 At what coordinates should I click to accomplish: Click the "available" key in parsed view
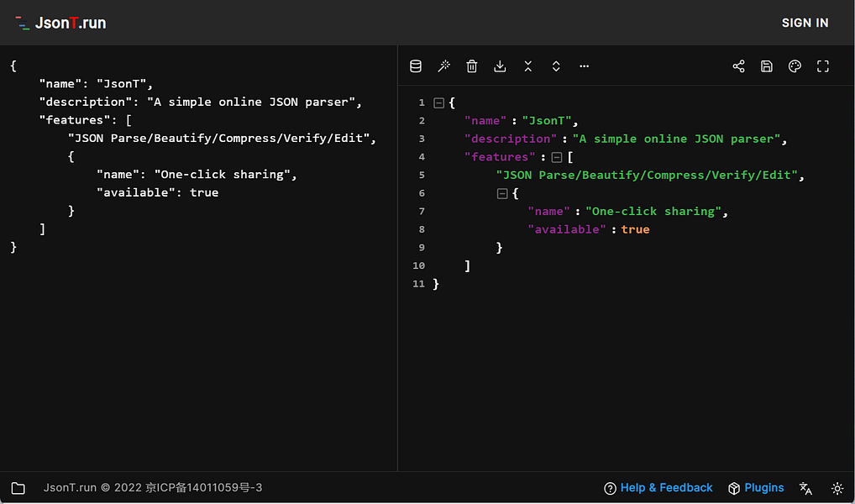click(x=567, y=229)
